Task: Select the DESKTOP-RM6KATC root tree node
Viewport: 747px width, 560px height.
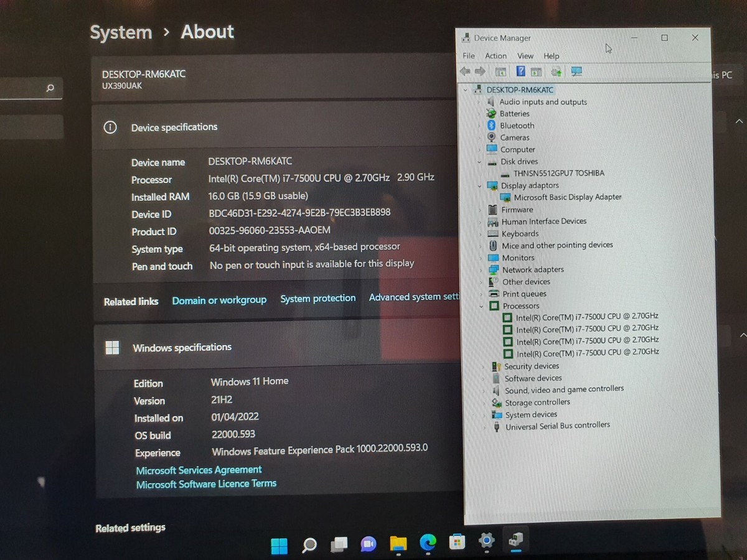Action: [520, 90]
